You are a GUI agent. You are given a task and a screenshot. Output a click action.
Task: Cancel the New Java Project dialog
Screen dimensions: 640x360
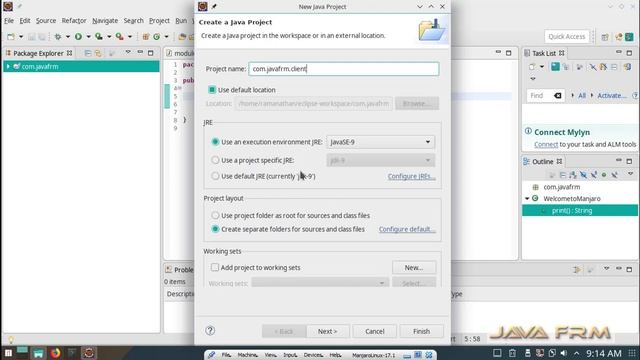coord(375,331)
